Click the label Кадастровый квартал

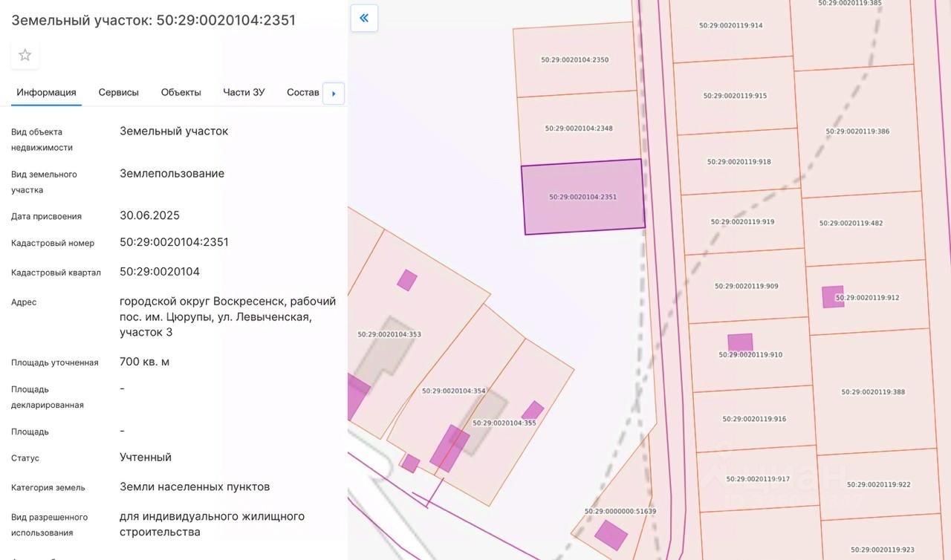[56, 273]
